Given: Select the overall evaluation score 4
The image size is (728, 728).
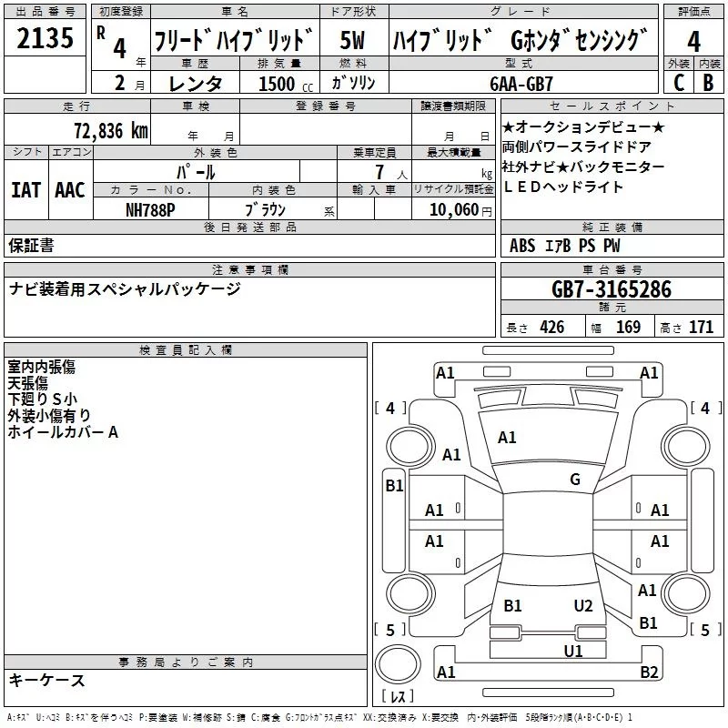Looking at the screenshot, I should point(693,41).
